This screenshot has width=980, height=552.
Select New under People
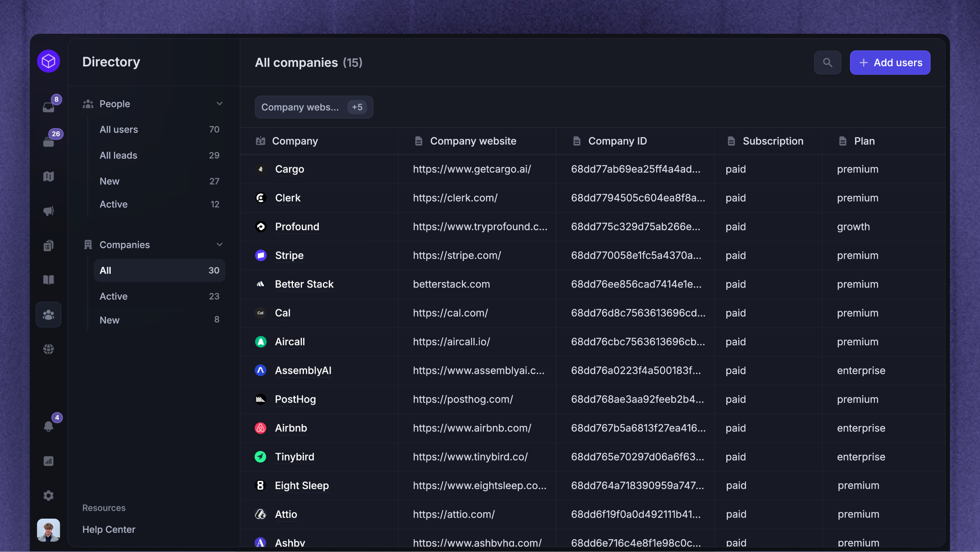159,181
